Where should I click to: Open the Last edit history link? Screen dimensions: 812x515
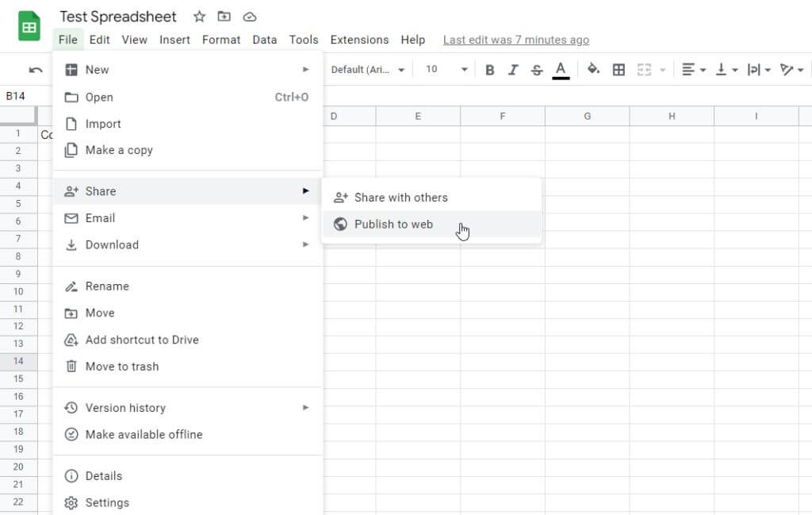pos(515,40)
